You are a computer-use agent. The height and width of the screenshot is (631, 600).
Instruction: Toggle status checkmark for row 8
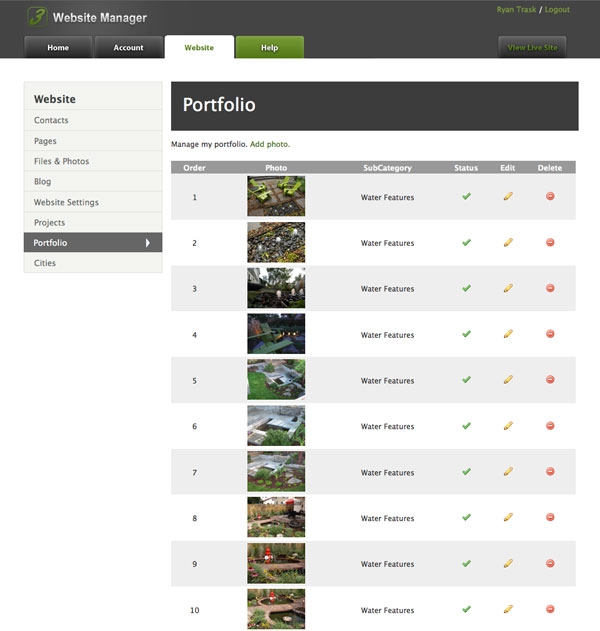(x=466, y=517)
